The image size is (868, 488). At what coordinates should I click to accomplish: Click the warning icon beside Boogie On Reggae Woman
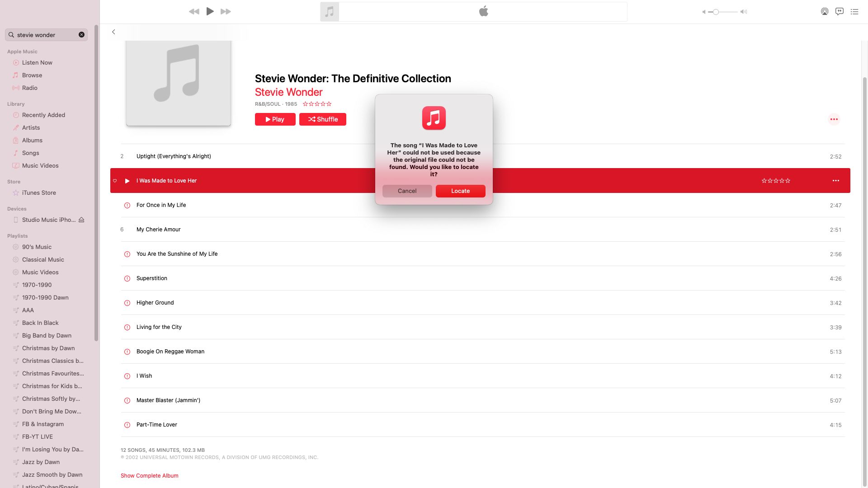click(127, 352)
